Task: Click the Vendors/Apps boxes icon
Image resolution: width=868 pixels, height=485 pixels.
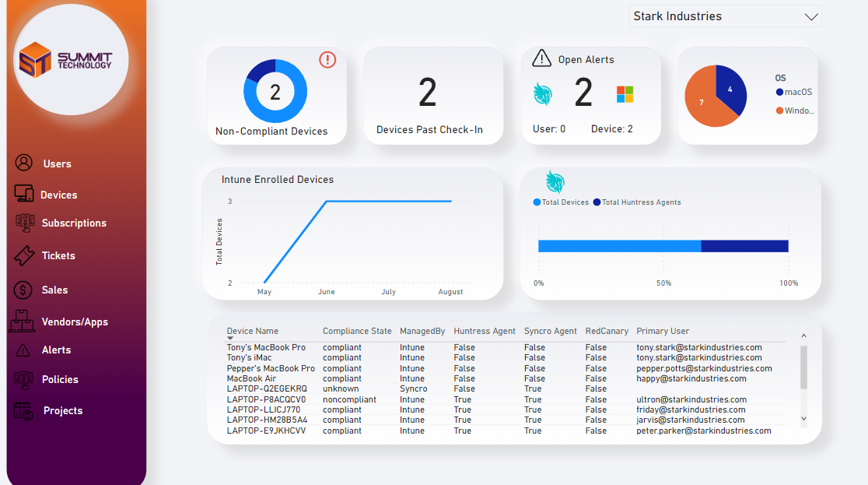Action: [23, 321]
